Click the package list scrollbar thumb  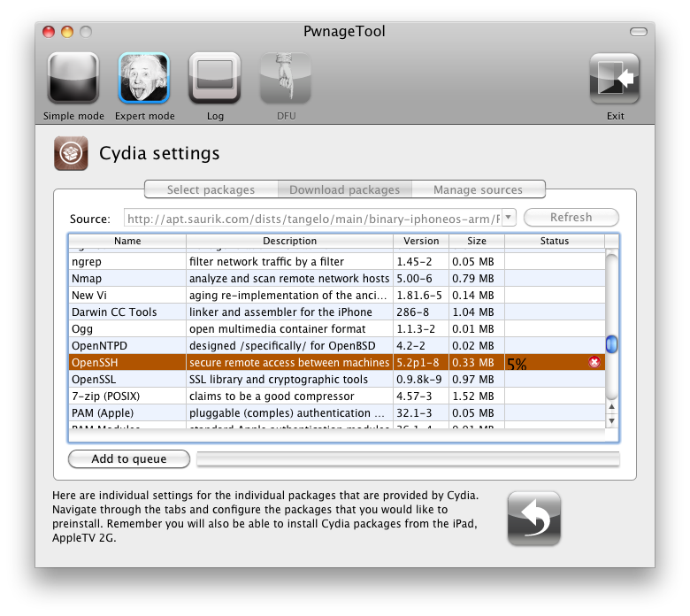pyautogui.click(x=610, y=344)
